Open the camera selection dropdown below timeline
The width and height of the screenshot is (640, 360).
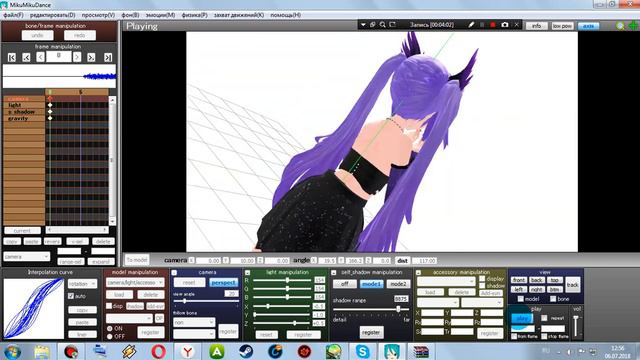(x=27, y=256)
